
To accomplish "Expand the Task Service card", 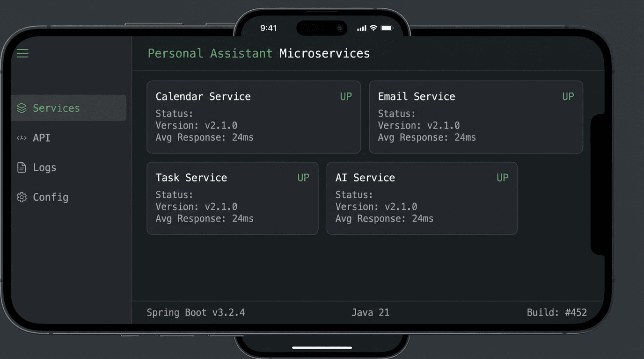I will tap(233, 198).
